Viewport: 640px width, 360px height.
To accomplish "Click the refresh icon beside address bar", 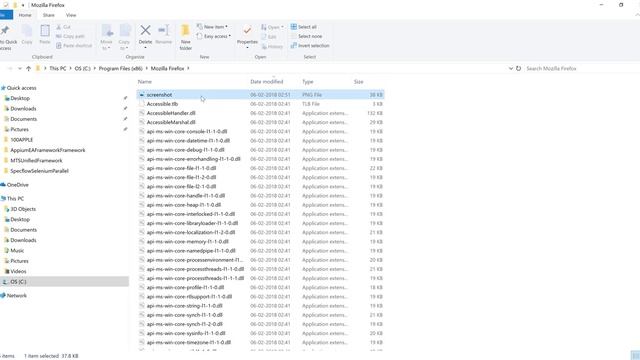I will pyautogui.click(x=518, y=69).
